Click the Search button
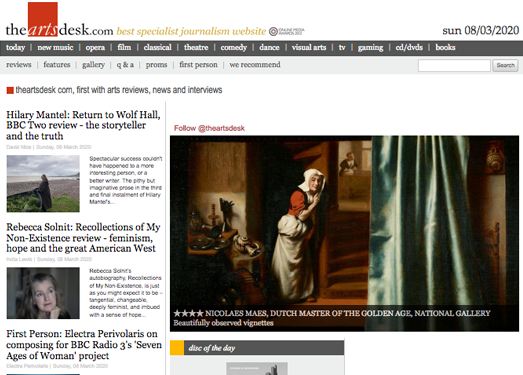523x375 pixels. tap(505, 65)
